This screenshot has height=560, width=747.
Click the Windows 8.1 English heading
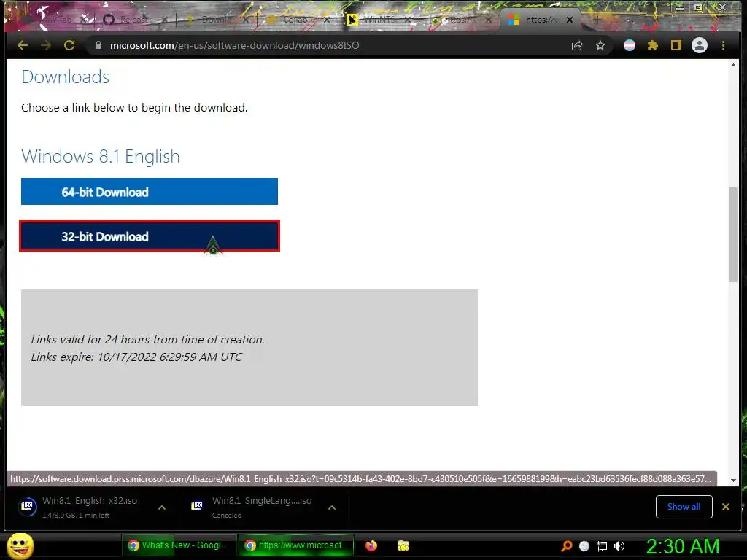[101, 157]
